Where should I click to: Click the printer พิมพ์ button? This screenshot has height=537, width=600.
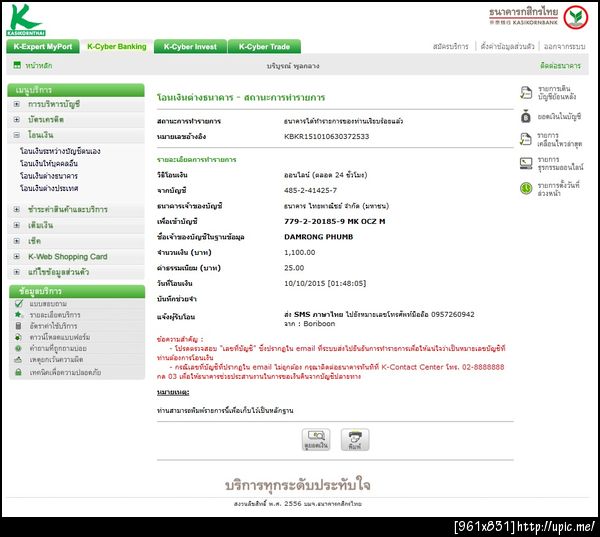click(x=355, y=439)
